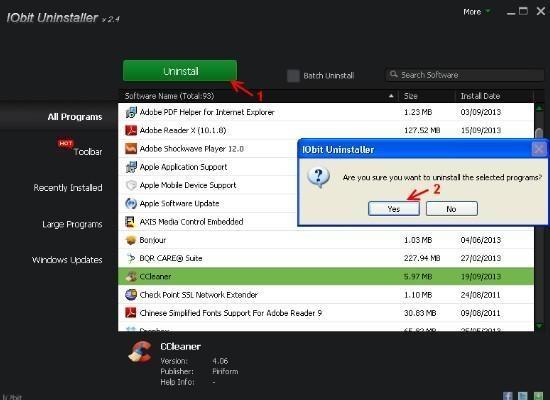Click the list scrollbar down arrow
Screen dimensions: 550x400
pos(539,326)
